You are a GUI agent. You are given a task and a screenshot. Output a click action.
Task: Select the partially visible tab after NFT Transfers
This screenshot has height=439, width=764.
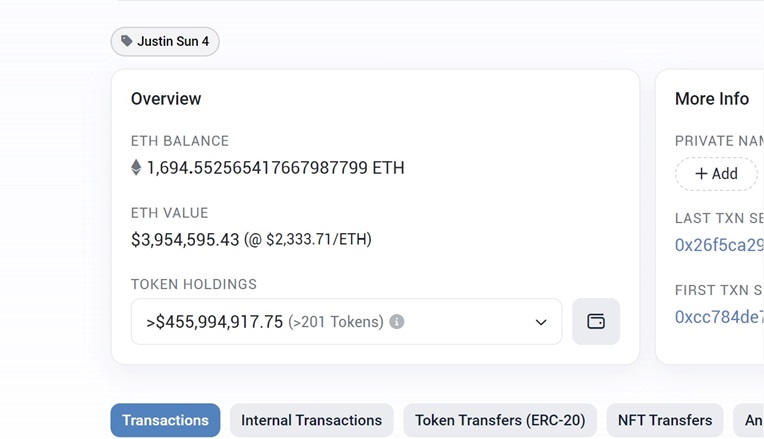[x=752, y=420]
